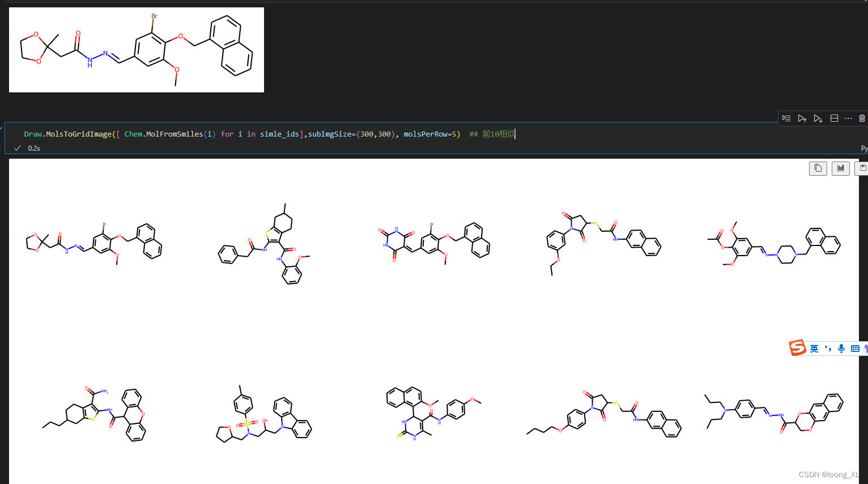Toggle full-width punctuation in Sogou IME
The width and height of the screenshot is (868, 484).
[x=828, y=348]
